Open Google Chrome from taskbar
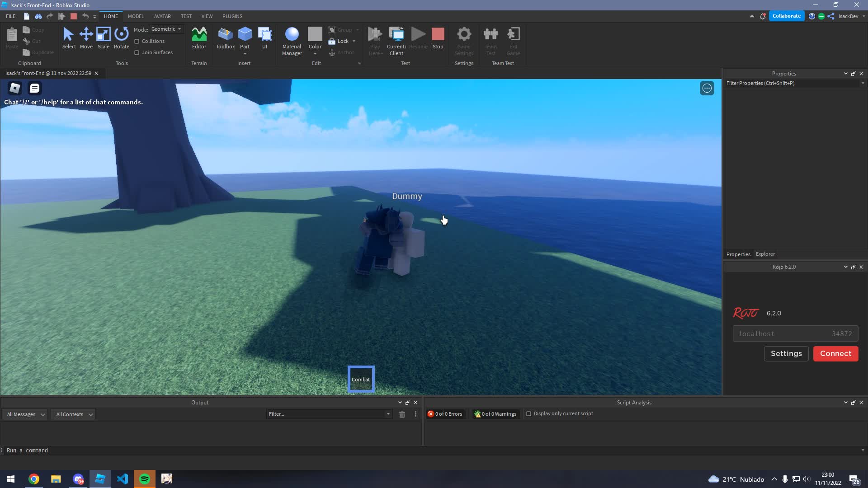Screen dimensions: 868x488 coord(34,479)
